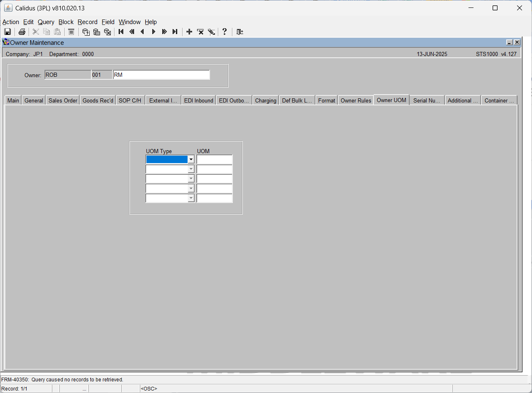Open the Window menu
The width and height of the screenshot is (532, 393).
point(129,22)
